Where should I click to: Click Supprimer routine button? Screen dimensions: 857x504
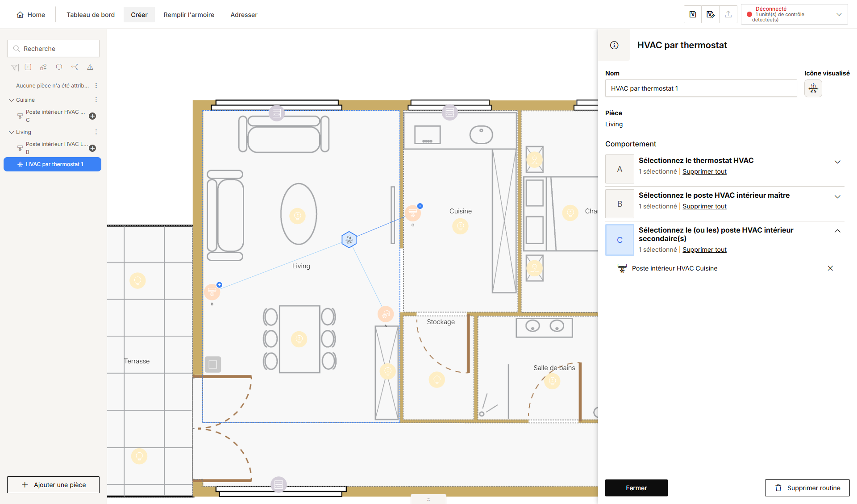tap(807, 488)
